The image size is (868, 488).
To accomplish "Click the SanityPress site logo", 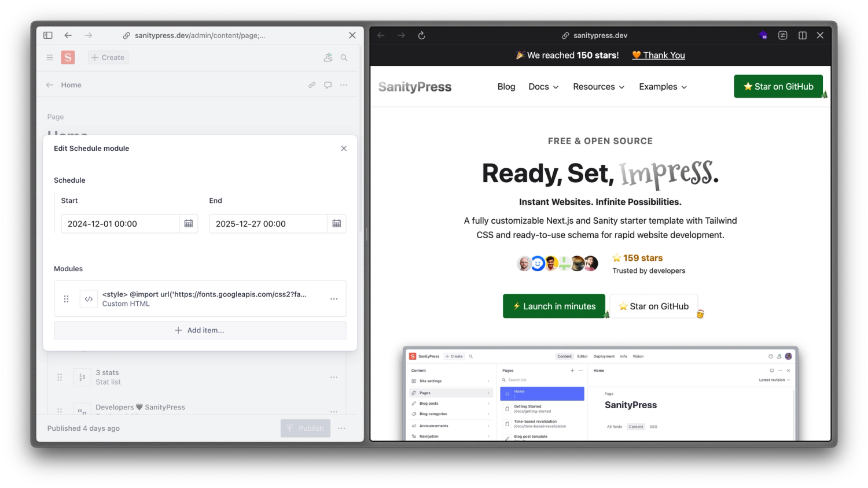I will click(x=415, y=87).
